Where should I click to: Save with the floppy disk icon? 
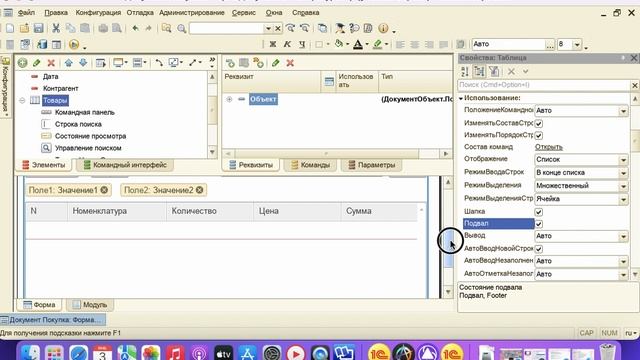pos(38,28)
